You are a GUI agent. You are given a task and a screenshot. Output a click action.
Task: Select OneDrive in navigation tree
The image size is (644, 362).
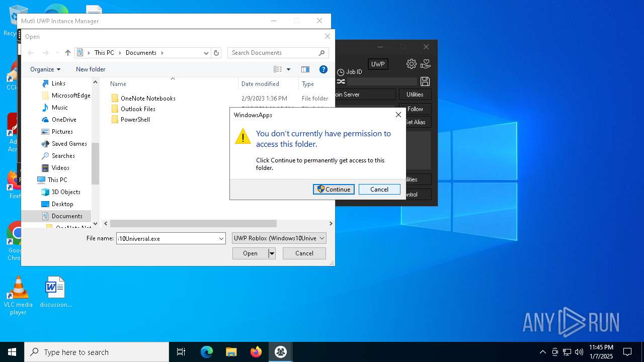[x=64, y=120]
